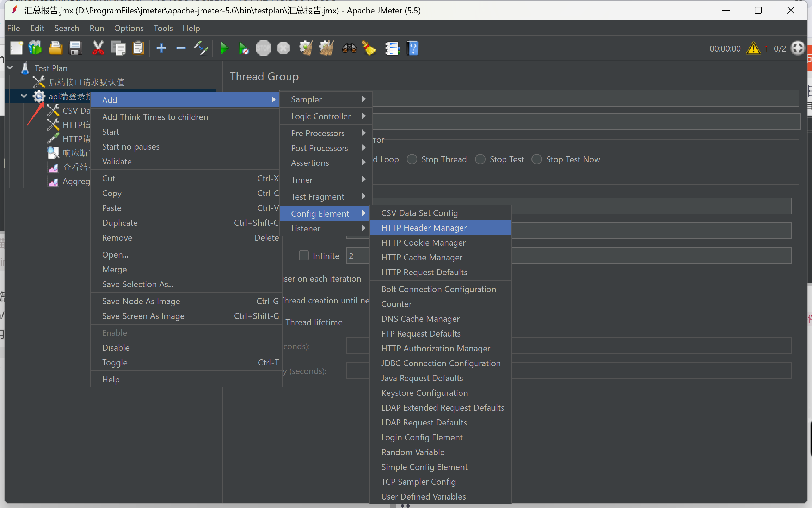Choose JDBC Connection Configuration
The height and width of the screenshot is (508, 812).
click(441, 363)
